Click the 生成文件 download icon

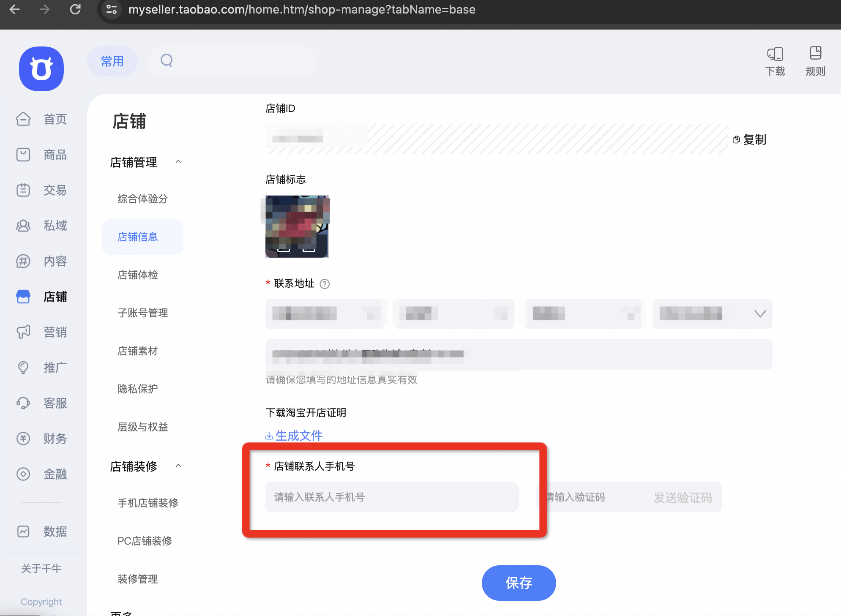[x=269, y=436]
